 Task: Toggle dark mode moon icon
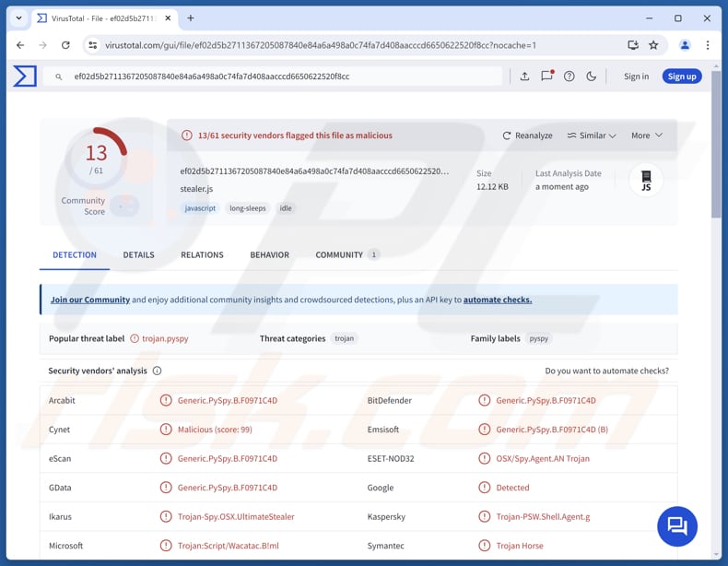(592, 77)
